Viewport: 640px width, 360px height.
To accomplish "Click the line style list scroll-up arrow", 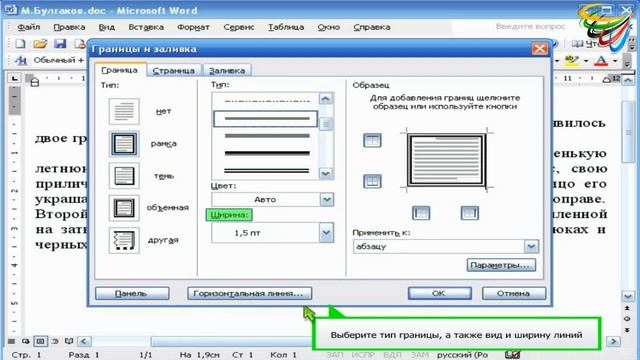I will coord(326,98).
